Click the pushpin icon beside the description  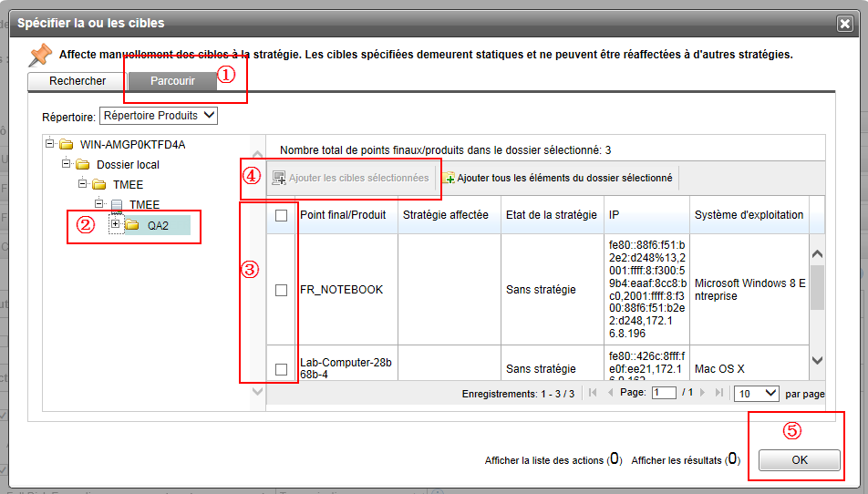tap(40, 55)
